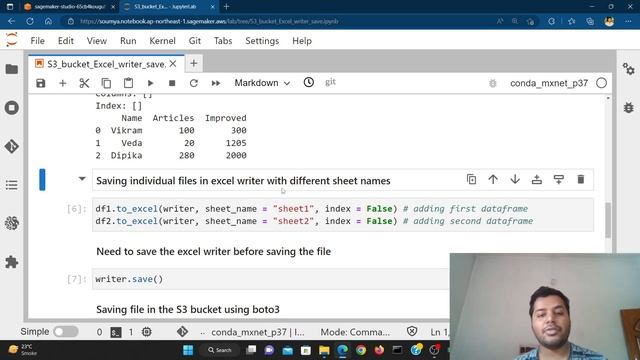Paste cell from clipboard icon

tap(128, 83)
